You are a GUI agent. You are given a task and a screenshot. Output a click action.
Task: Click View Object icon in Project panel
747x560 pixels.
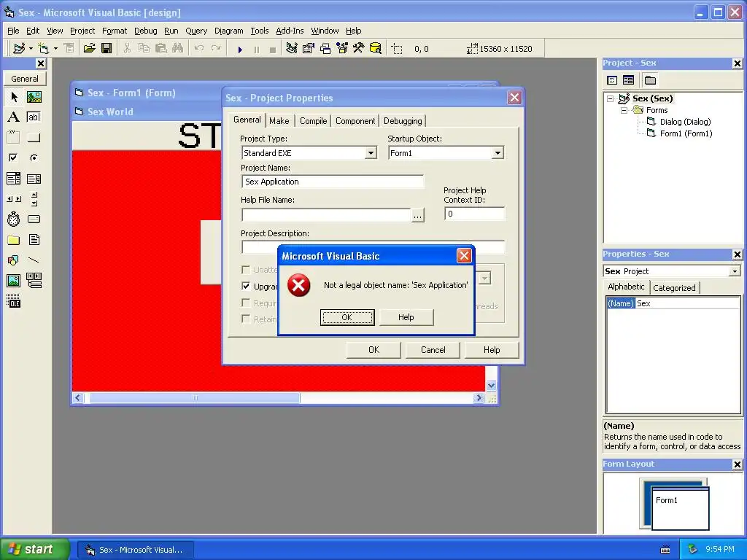[x=628, y=80]
